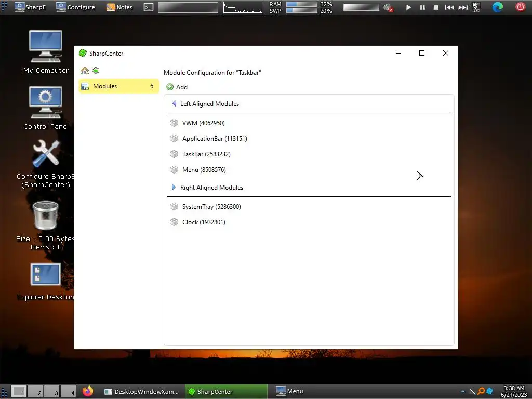Switch to virtual desktop 2
Viewport: 532px width, 399px height.
pyautogui.click(x=35, y=392)
